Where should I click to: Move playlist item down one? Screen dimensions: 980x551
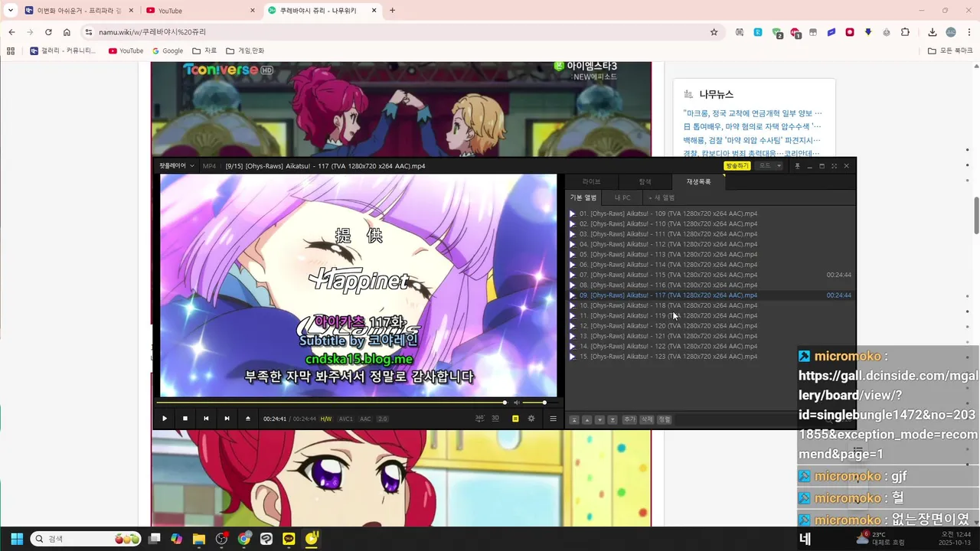(x=599, y=420)
